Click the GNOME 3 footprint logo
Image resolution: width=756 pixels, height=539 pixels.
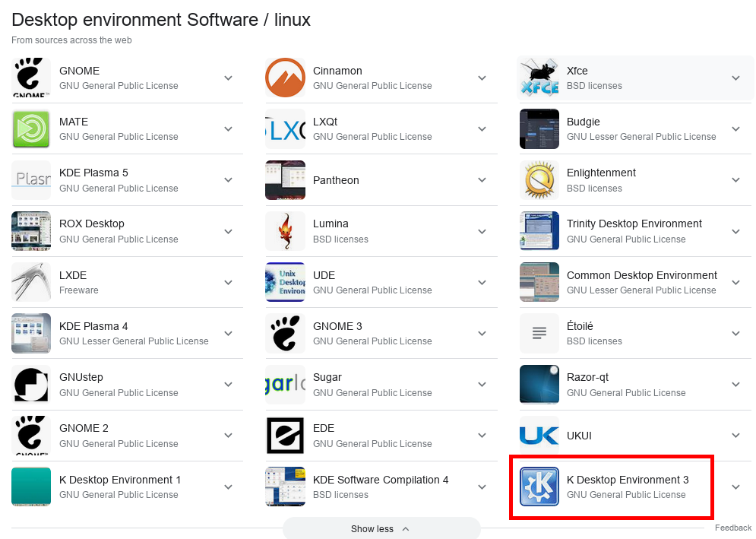285,334
